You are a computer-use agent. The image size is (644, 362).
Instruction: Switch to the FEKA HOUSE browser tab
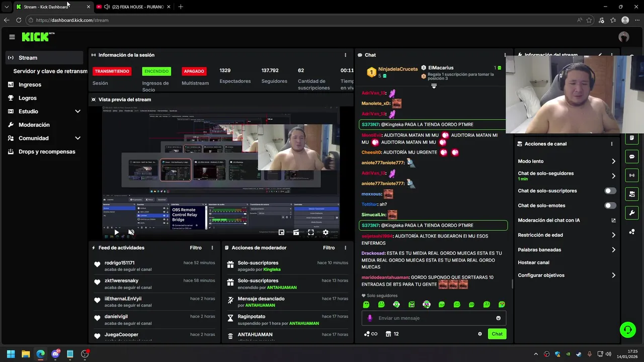coord(133,7)
